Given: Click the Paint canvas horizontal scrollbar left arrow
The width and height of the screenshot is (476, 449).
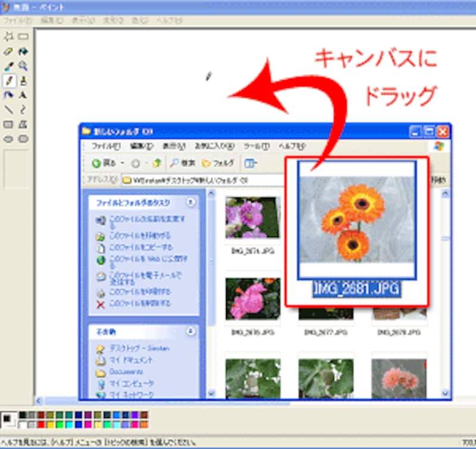Looking at the screenshot, I should (x=39, y=401).
